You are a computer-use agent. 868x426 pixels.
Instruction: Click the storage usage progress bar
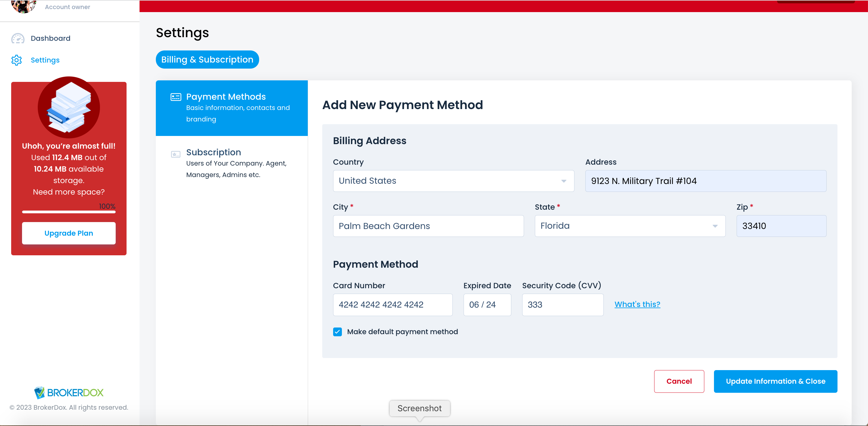pyautogui.click(x=69, y=212)
